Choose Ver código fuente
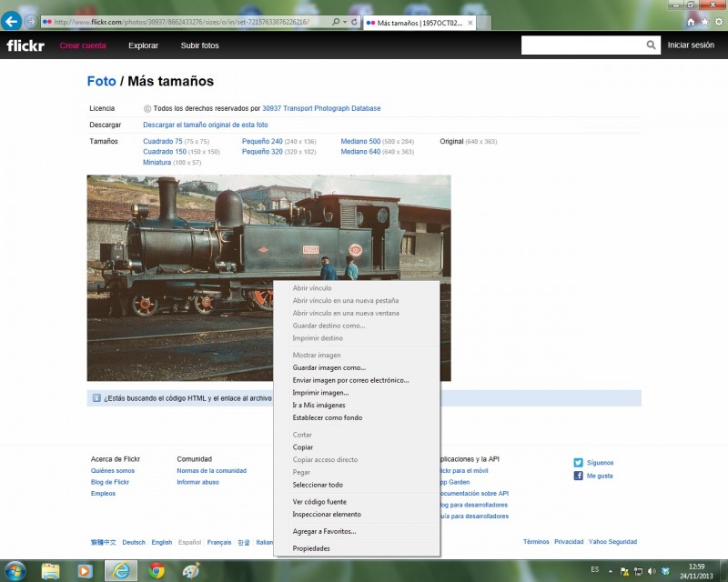The image size is (728, 582). pyautogui.click(x=319, y=502)
